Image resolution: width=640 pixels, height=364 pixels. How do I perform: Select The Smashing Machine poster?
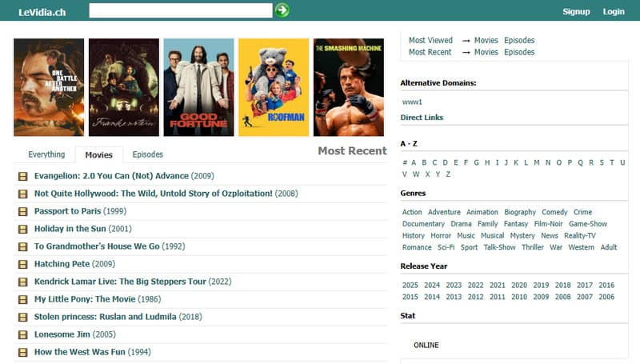348,87
